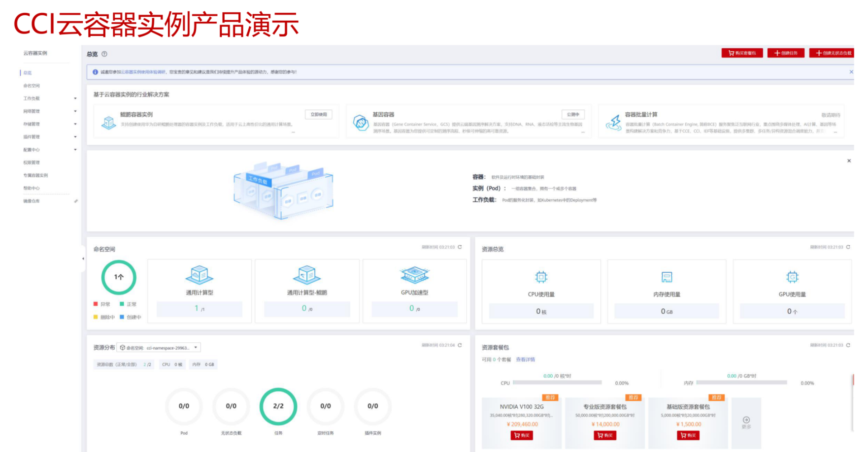
Task: Collapse the sidebar with the arrow handle
Action: click(83, 258)
